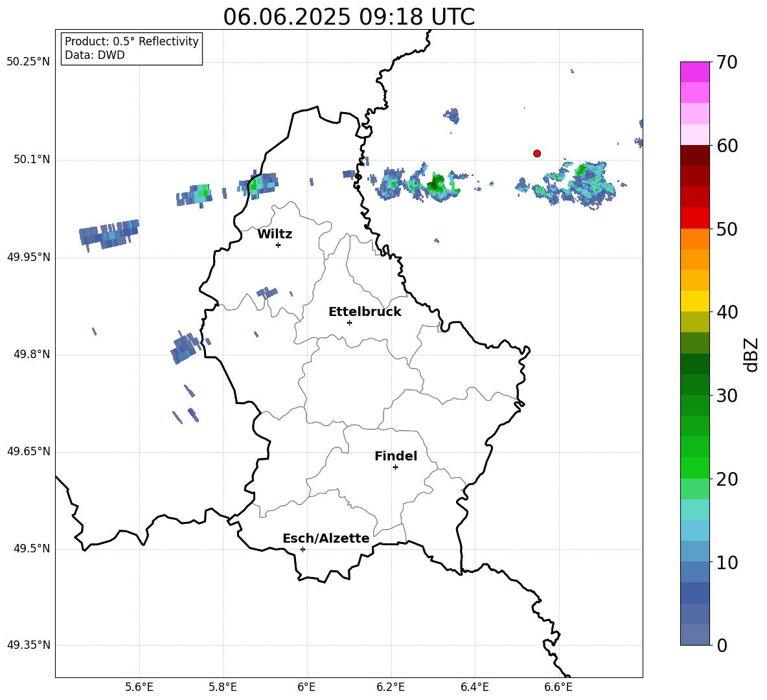The image size is (767, 700).
Task: Click the 49.95°N latitude label
Action: [x=29, y=257]
